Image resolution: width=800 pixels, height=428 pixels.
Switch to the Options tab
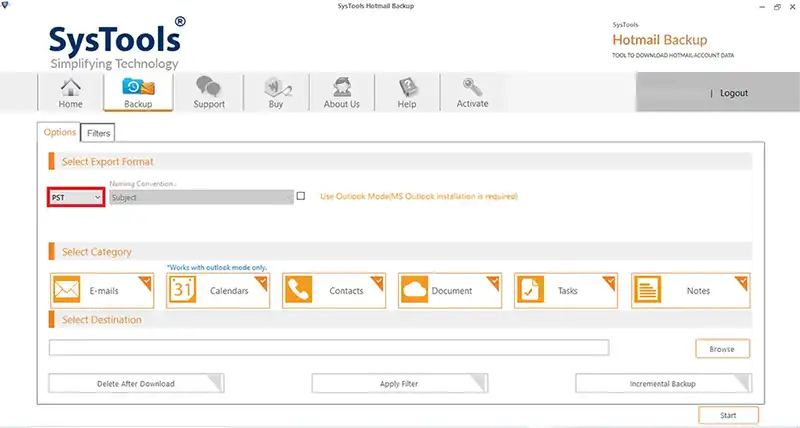pyautogui.click(x=59, y=132)
